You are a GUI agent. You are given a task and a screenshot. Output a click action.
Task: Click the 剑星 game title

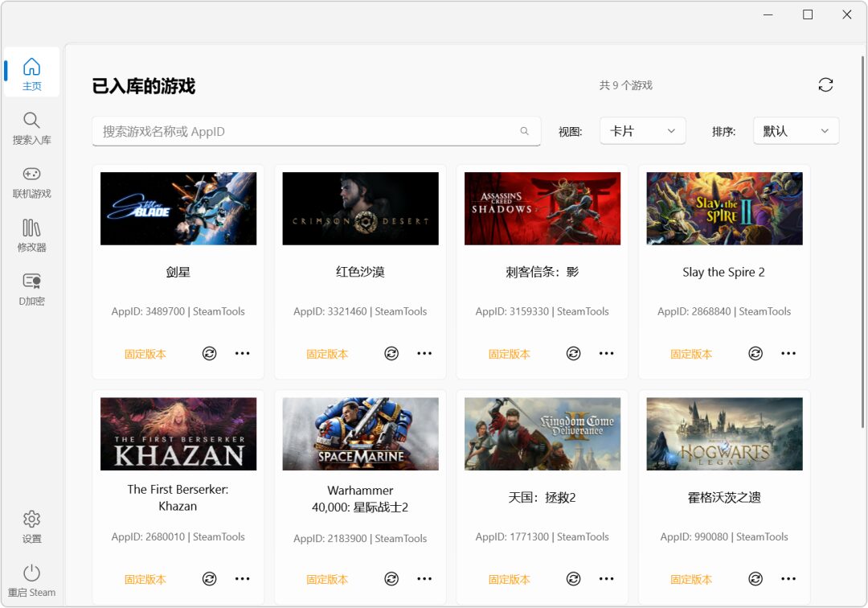tap(178, 272)
